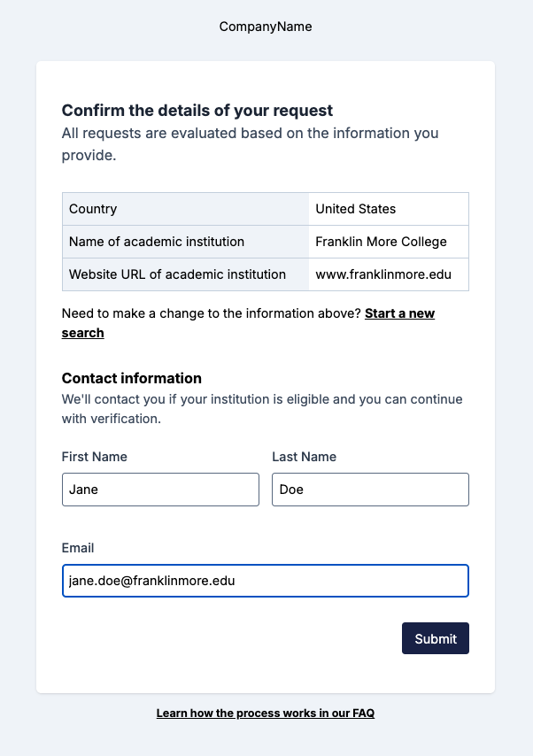The width and height of the screenshot is (533, 756).
Task: Click the Name of academic institution cell
Action: point(157,242)
